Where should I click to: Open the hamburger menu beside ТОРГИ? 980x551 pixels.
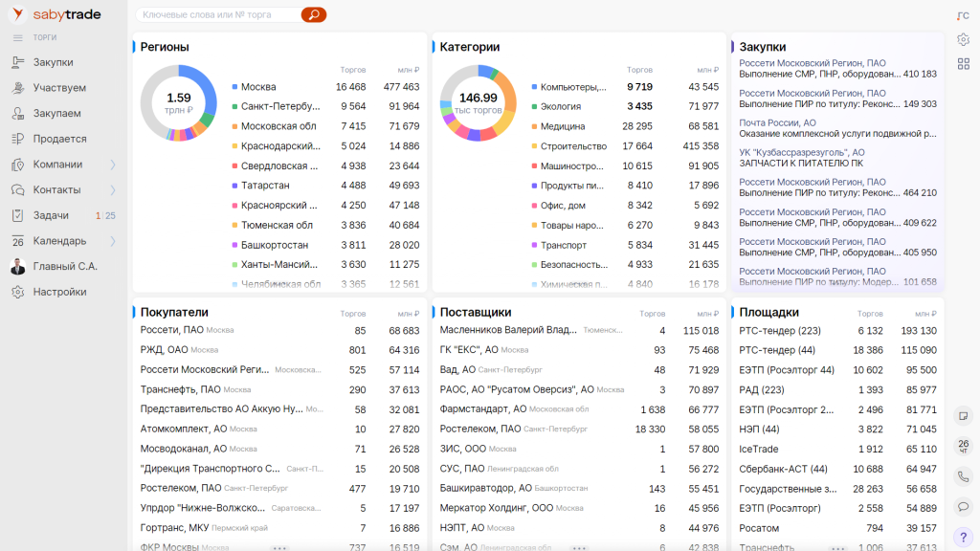click(17, 37)
